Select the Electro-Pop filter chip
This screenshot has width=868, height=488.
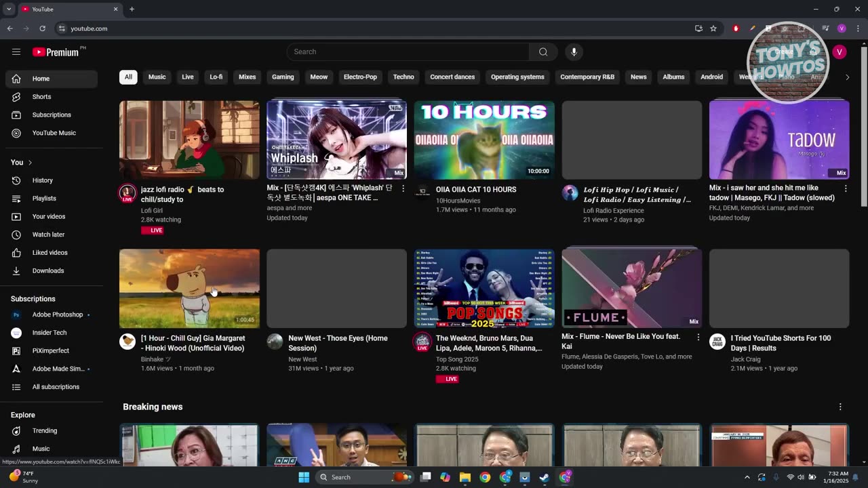point(360,77)
